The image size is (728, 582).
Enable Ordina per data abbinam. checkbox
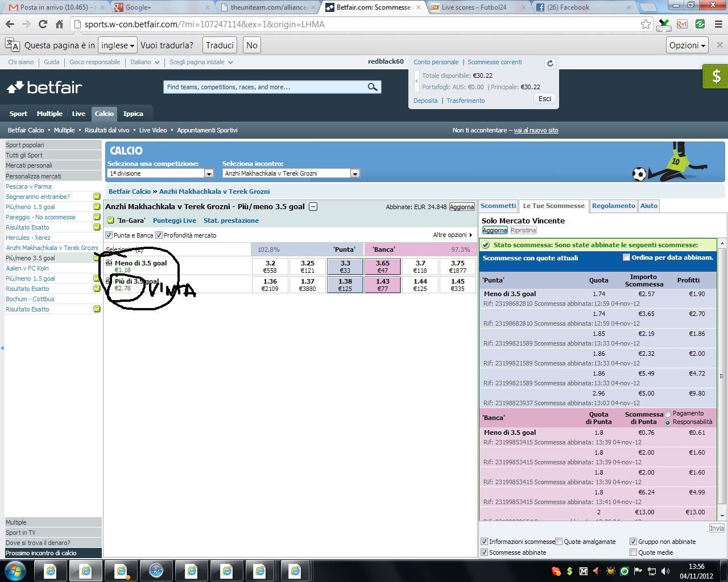pos(626,257)
